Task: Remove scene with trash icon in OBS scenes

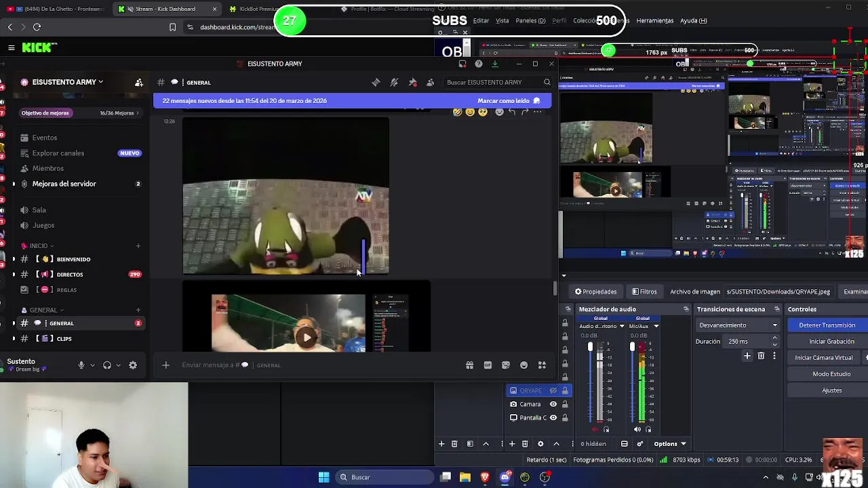Action: pyautogui.click(x=454, y=444)
